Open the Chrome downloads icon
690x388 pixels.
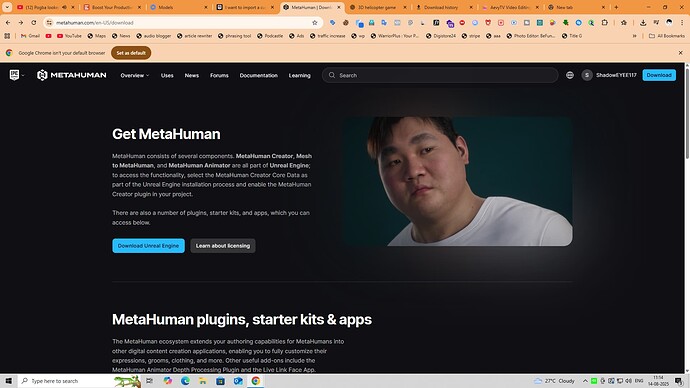click(x=643, y=22)
